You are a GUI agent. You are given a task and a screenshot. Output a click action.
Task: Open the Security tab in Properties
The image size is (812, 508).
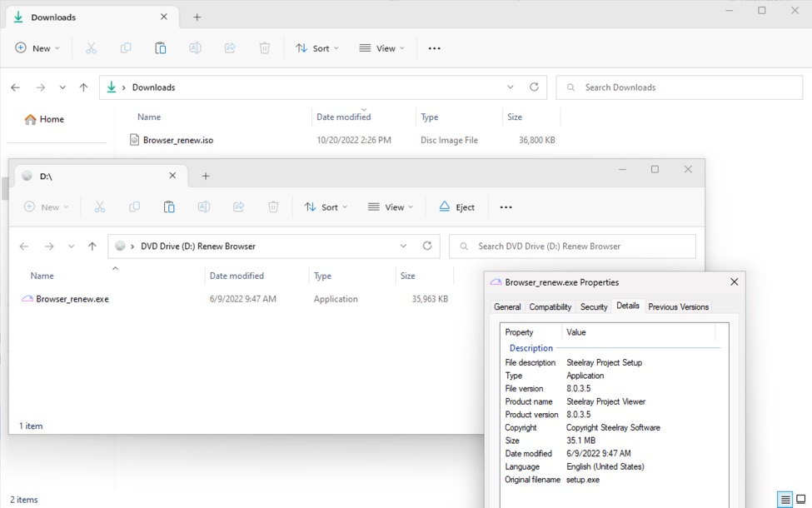point(594,307)
